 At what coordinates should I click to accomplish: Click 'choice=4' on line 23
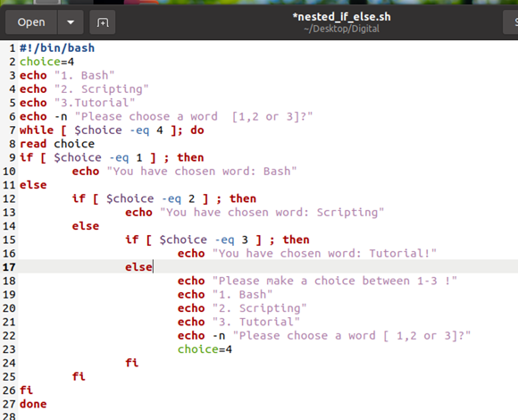[x=205, y=349]
